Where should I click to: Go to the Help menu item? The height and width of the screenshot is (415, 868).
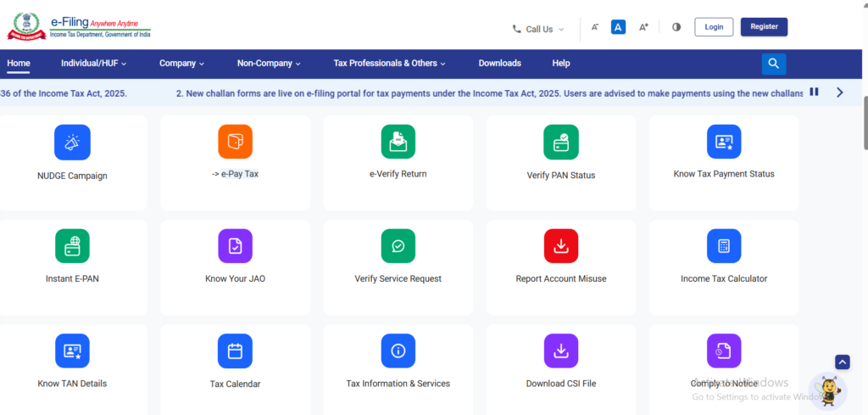(x=561, y=64)
